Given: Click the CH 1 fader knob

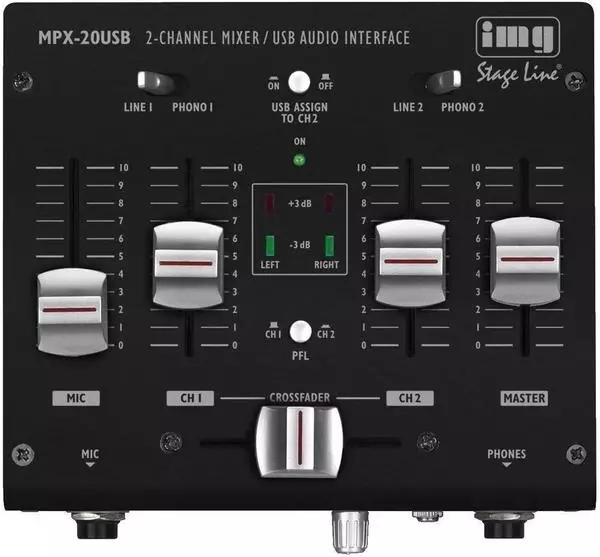Looking at the screenshot, I should tap(188, 265).
